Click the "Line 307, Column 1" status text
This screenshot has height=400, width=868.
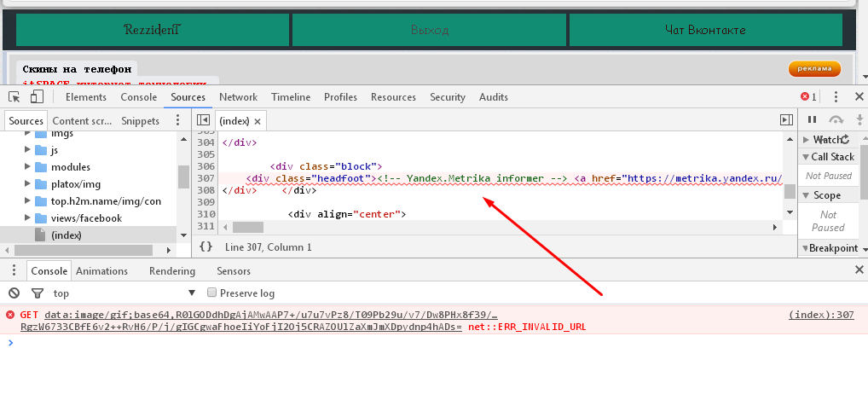[269, 247]
